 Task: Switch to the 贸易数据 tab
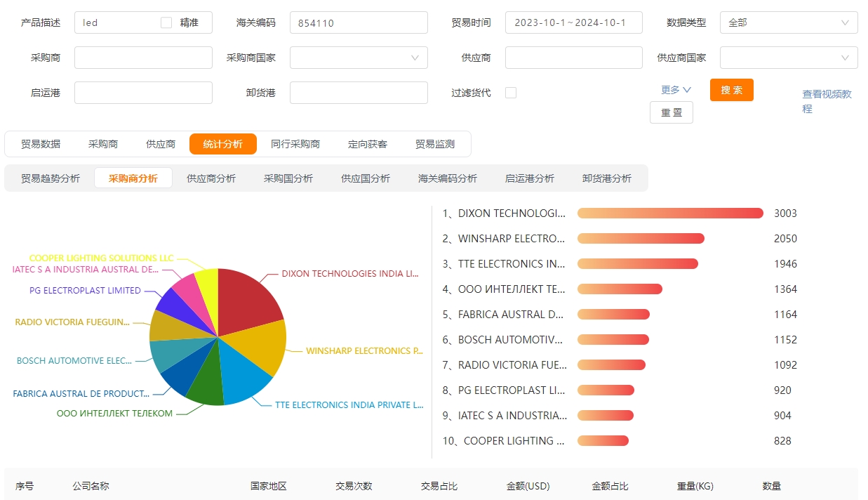41,144
